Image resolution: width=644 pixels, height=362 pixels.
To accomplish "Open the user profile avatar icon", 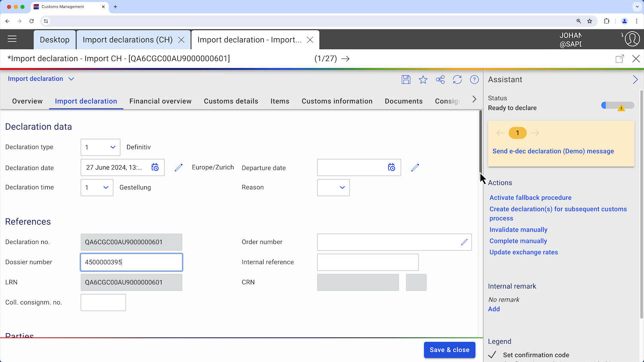I will coord(632,39).
